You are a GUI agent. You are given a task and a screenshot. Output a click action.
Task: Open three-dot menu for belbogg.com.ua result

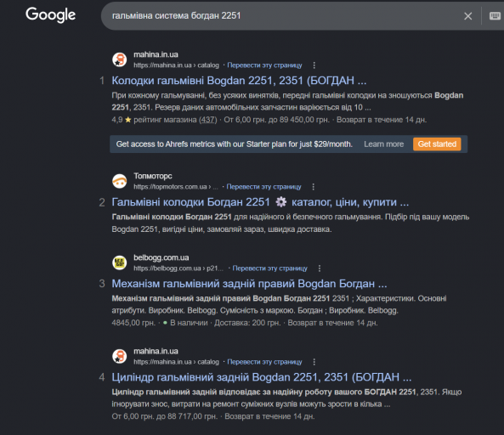(x=320, y=268)
